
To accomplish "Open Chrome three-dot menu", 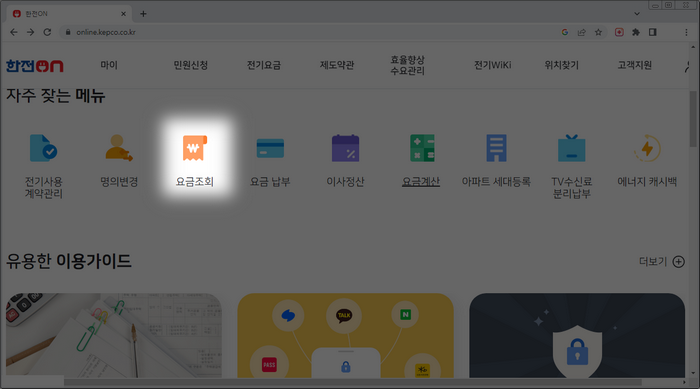I will [x=686, y=32].
